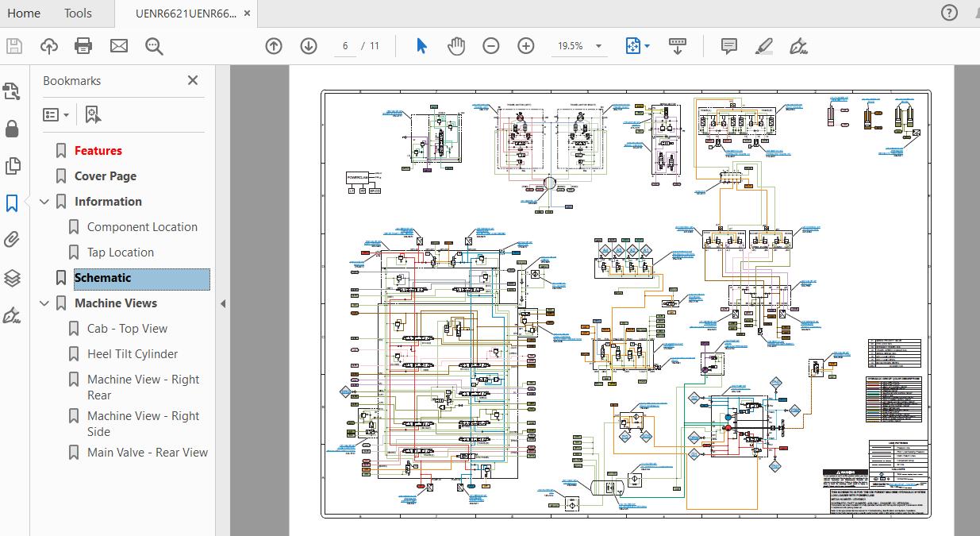Click the Zoom Out minus icon
980x536 pixels.
[491, 46]
